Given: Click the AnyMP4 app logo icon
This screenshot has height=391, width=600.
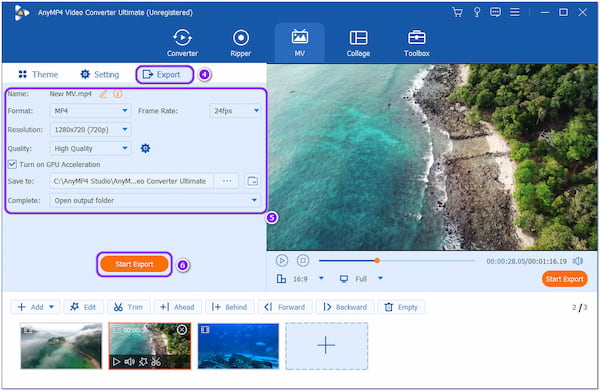Looking at the screenshot, I should point(21,13).
